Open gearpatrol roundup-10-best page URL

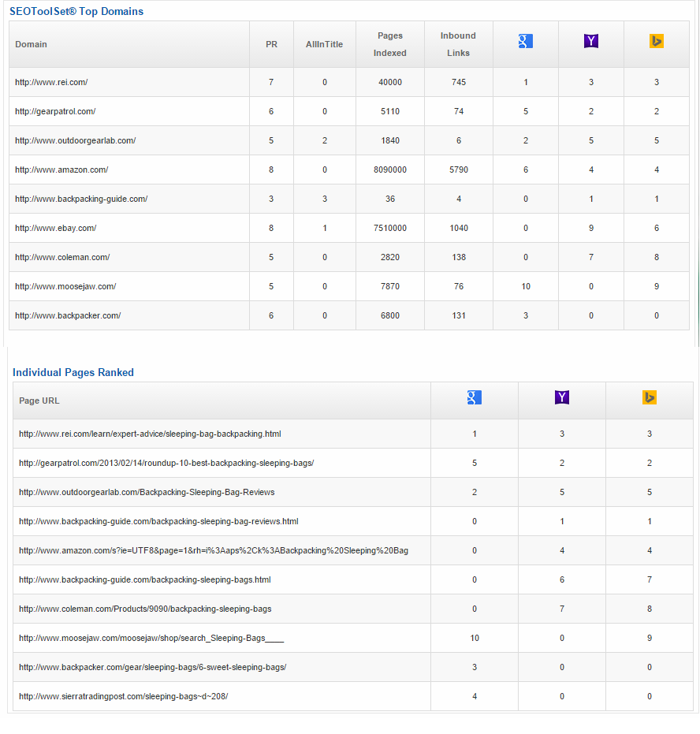pos(166,463)
